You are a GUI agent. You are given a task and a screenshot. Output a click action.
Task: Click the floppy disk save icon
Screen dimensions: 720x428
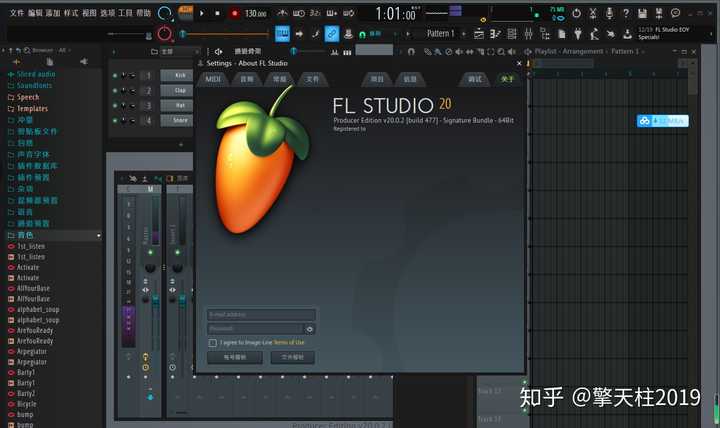click(x=642, y=13)
